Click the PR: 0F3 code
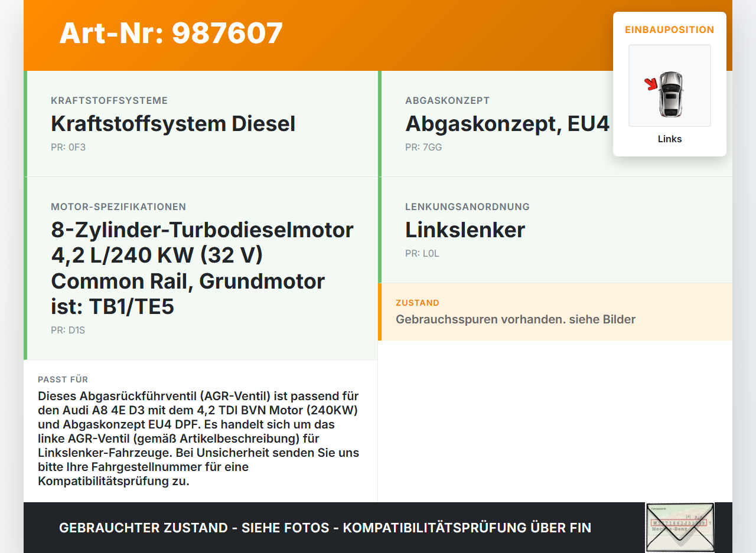The height and width of the screenshot is (553, 756). click(x=68, y=147)
